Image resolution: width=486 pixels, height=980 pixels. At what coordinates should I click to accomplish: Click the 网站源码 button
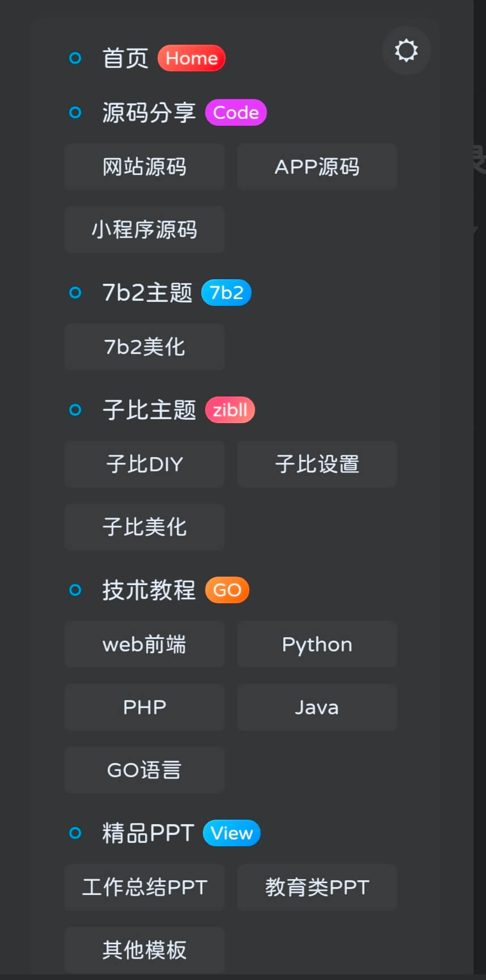pyautogui.click(x=144, y=167)
